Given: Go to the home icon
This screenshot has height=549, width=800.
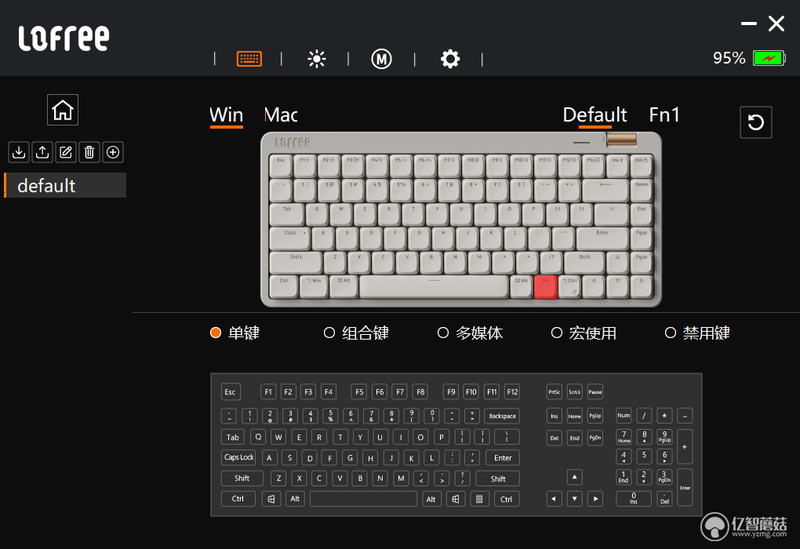Looking at the screenshot, I should pos(63,110).
